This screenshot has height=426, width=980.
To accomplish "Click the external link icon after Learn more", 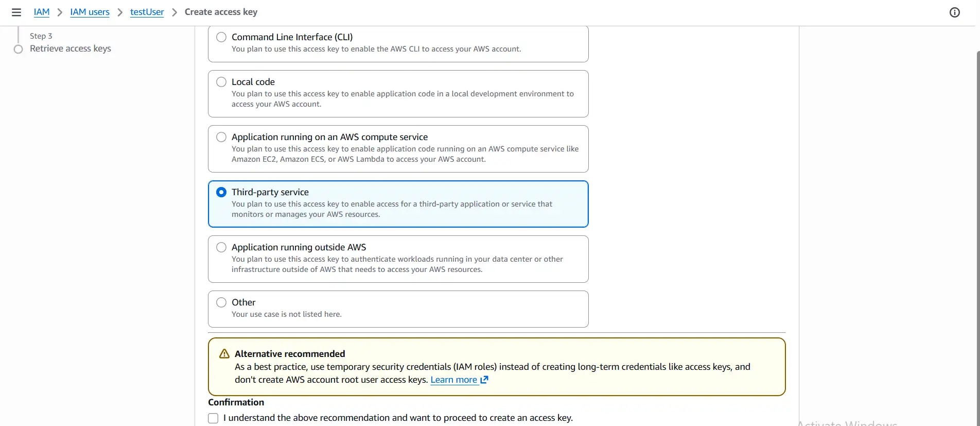I will [x=484, y=380].
